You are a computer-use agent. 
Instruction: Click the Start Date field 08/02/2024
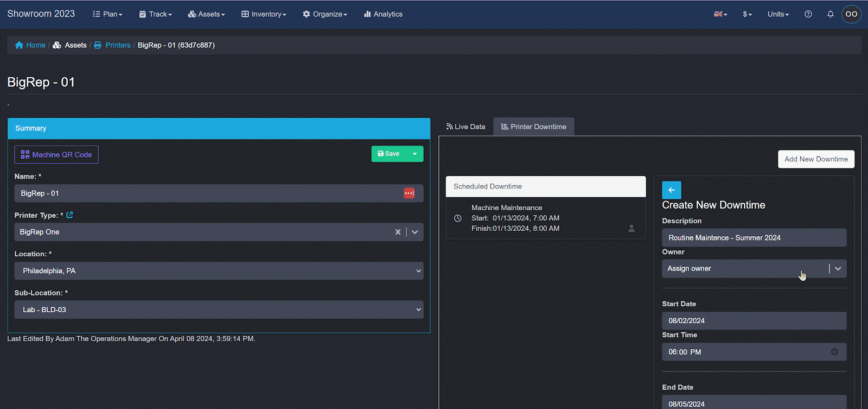tap(754, 320)
